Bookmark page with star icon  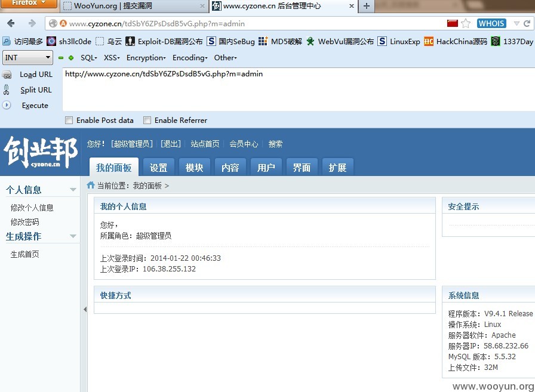pos(466,23)
